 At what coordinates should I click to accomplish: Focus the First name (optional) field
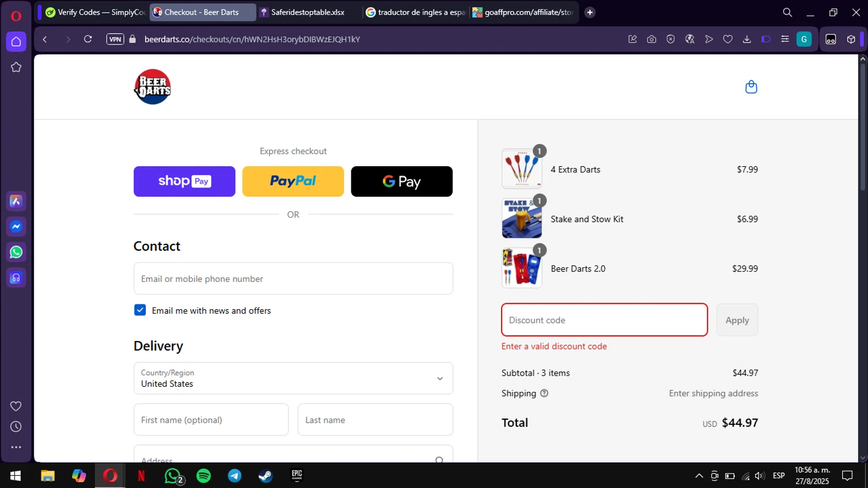pyautogui.click(x=211, y=420)
